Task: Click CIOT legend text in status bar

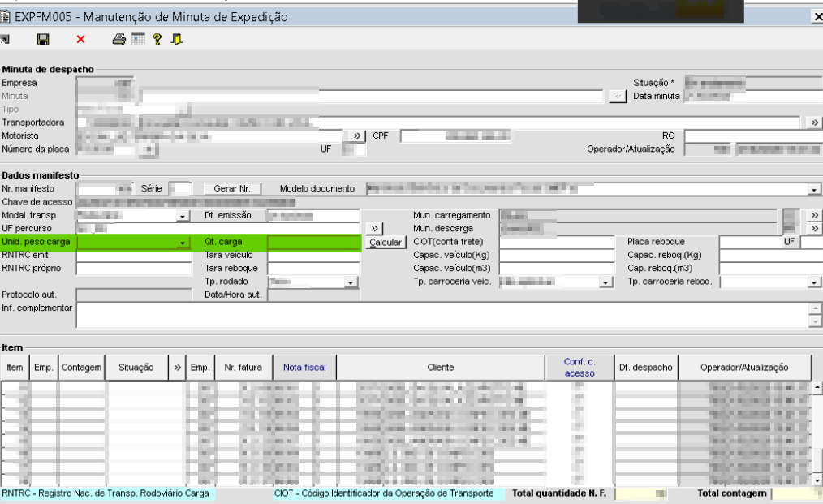Action: point(384,493)
